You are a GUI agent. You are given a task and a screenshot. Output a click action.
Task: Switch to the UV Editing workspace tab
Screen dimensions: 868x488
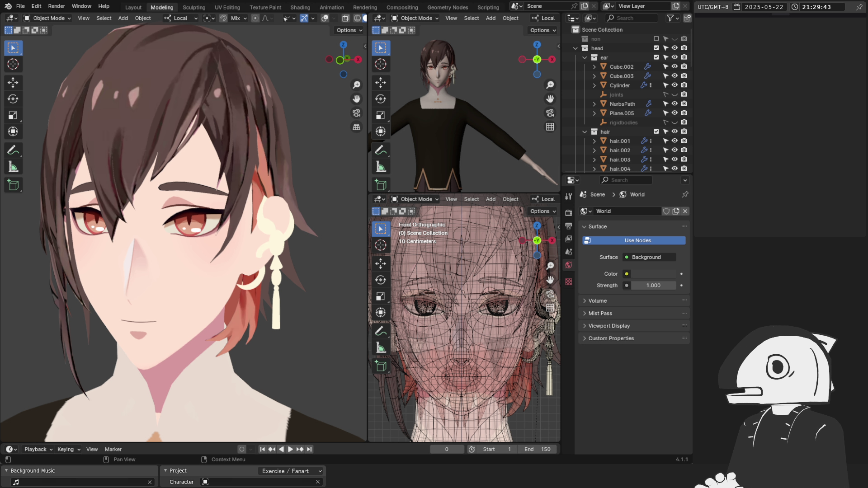pos(227,7)
